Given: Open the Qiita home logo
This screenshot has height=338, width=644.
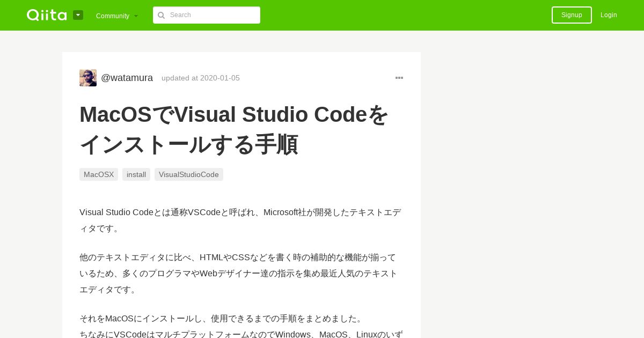Looking at the screenshot, I should [x=47, y=15].
